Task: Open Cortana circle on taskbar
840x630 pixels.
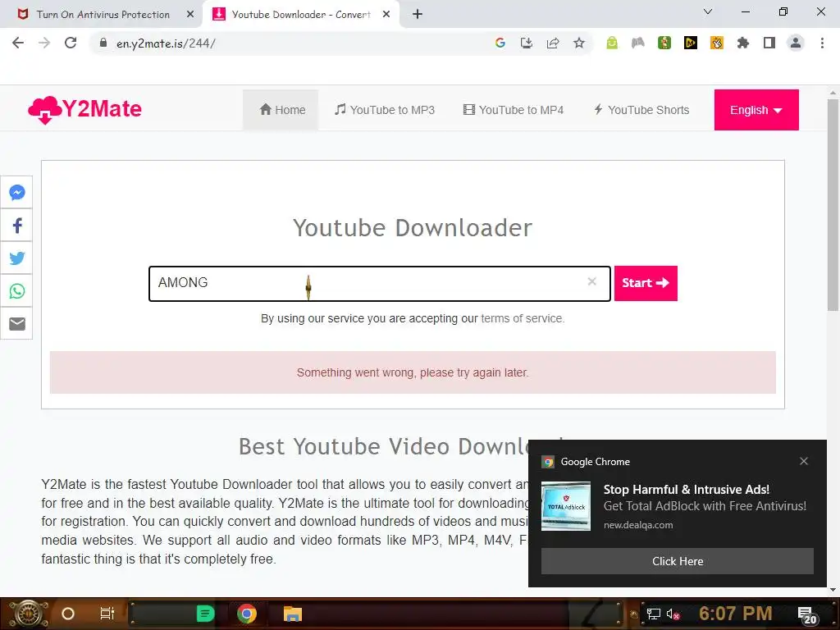Action: click(68, 614)
